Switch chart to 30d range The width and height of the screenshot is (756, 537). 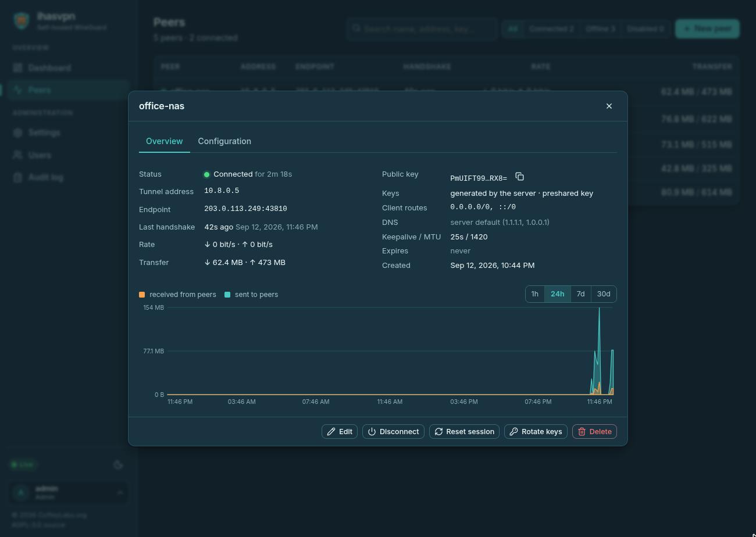(604, 294)
